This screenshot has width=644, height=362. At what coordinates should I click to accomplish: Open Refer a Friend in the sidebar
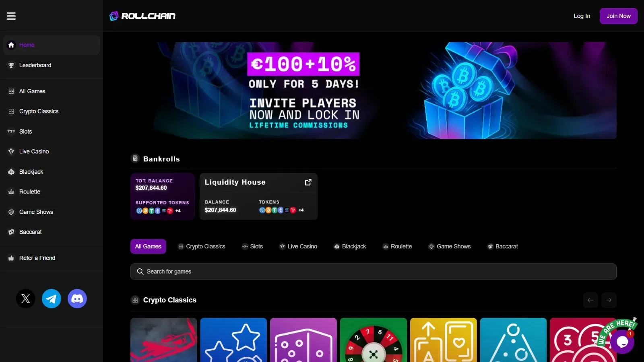point(37,258)
